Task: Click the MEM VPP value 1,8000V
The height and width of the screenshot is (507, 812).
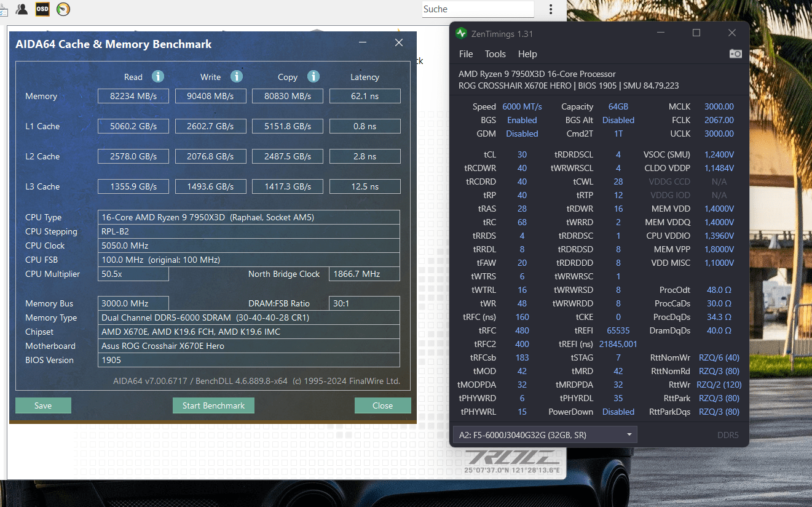Action: point(719,249)
